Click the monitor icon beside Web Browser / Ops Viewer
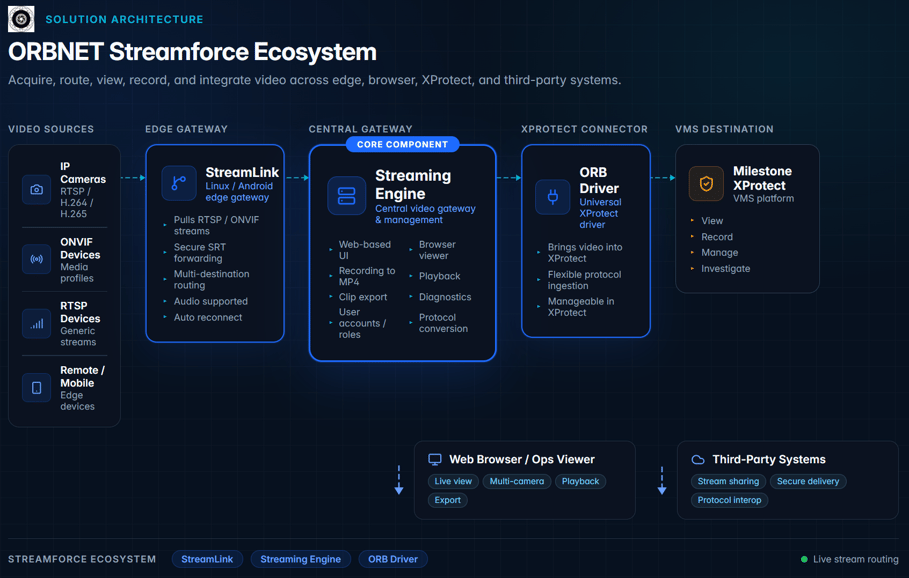 pyautogui.click(x=435, y=460)
